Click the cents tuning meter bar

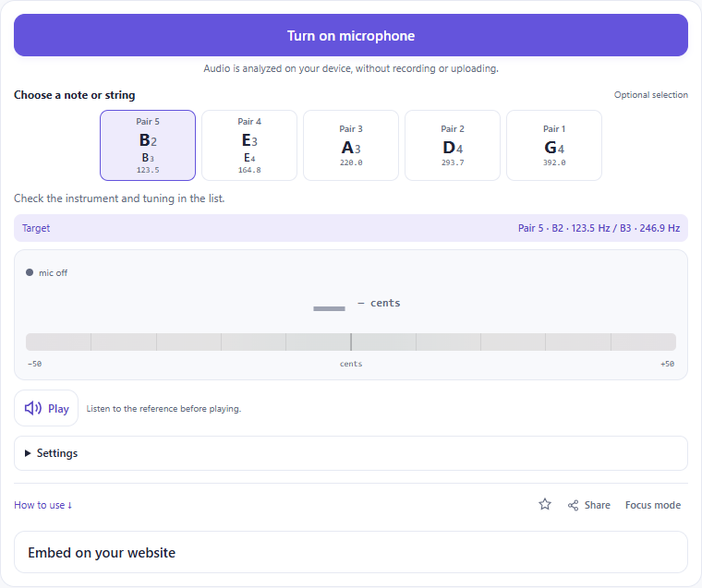tap(351, 342)
